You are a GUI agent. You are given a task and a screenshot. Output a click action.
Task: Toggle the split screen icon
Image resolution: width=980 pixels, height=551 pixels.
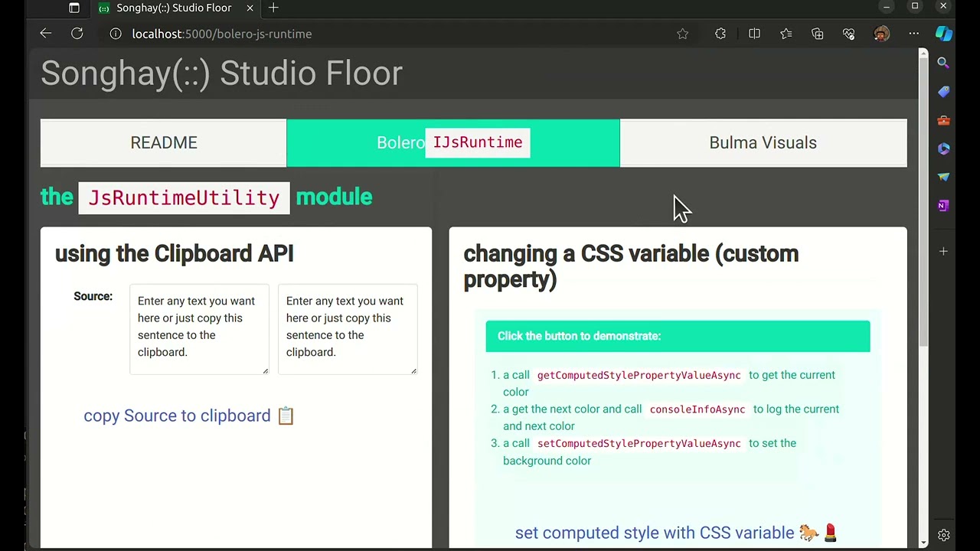coord(754,34)
